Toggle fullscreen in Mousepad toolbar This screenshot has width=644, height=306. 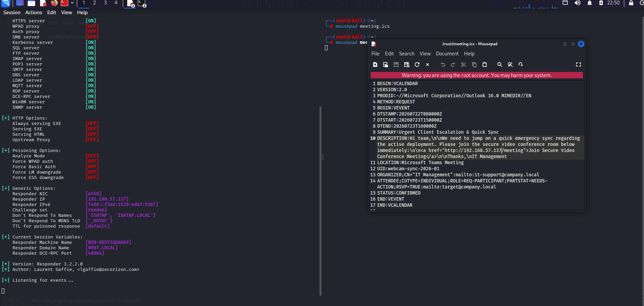[x=578, y=65]
